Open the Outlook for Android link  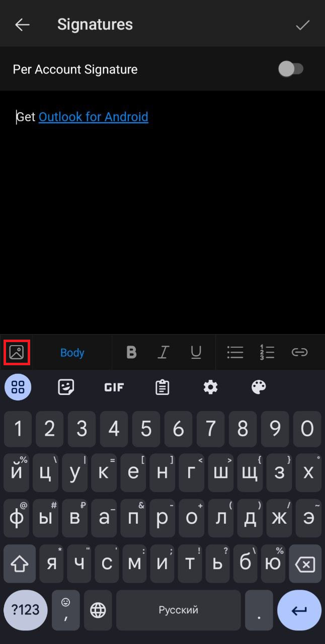tap(94, 117)
